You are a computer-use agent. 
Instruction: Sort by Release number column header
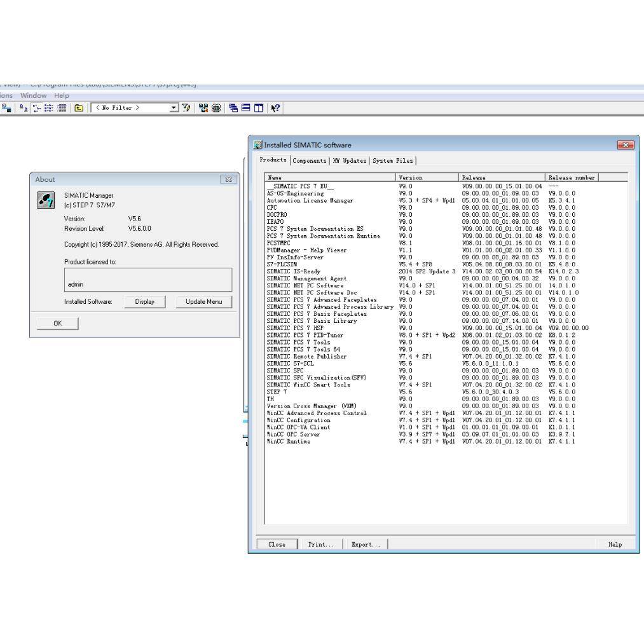click(572, 177)
